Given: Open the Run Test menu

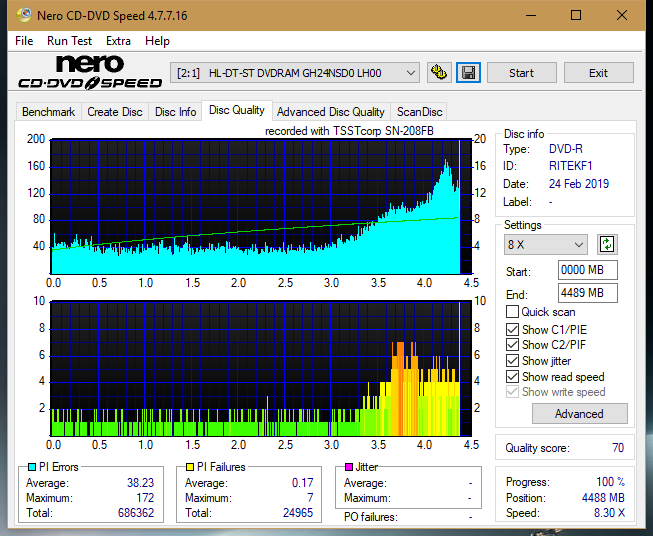Looking at the screenshot, I should pyautogui.click(x=69, y=41).
